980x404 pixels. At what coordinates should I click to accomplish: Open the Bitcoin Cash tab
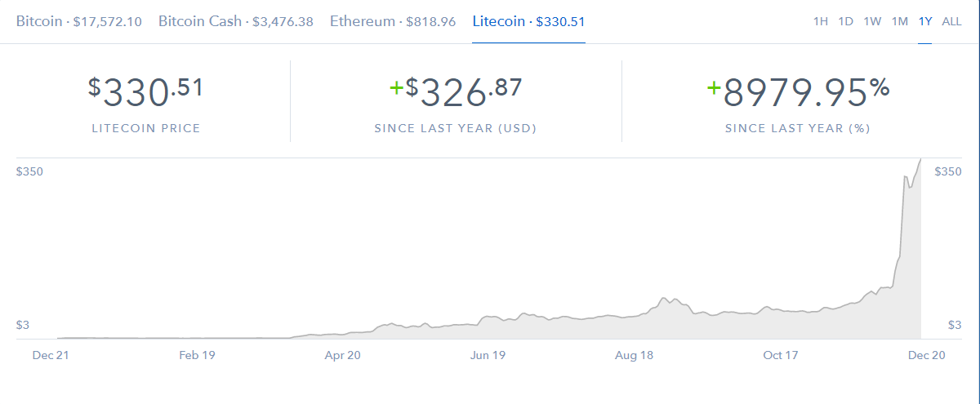pyautogui.click(x=236, y=21)
